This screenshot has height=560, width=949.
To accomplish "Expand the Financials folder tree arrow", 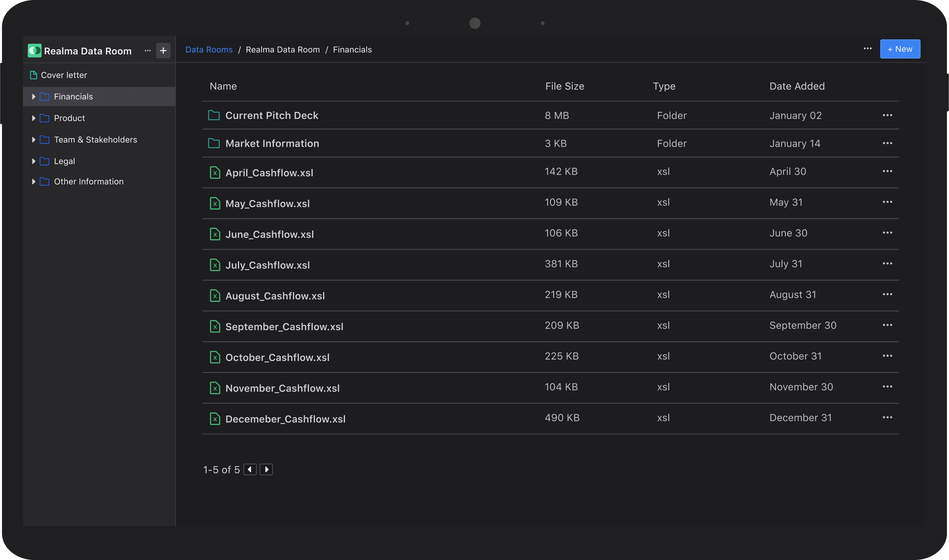I will [34, 97].
